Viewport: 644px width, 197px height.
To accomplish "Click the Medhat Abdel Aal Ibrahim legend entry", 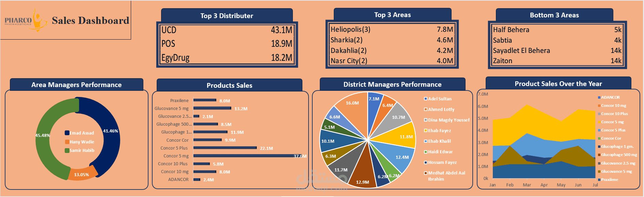I will pyautogui.click(x=444, y=176).
